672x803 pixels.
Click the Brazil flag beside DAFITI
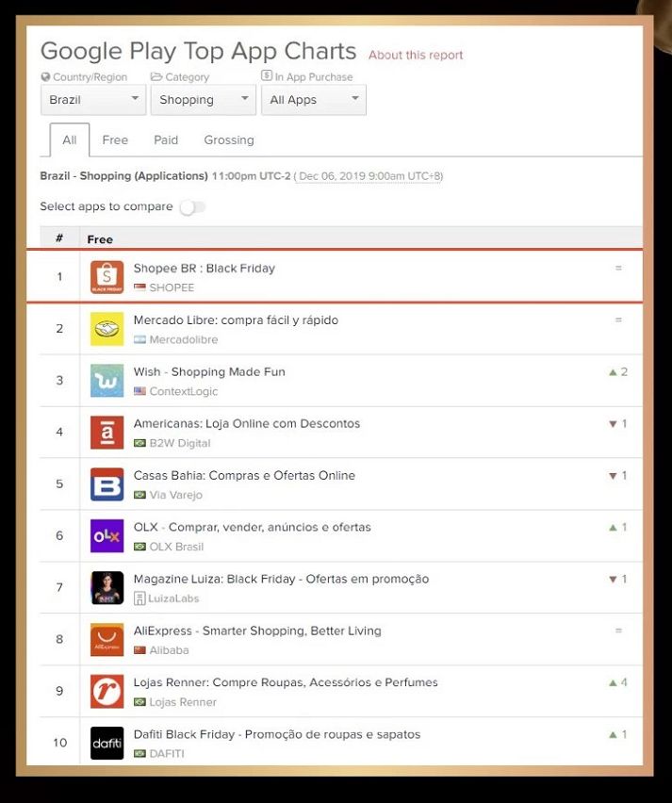[139, 753]
